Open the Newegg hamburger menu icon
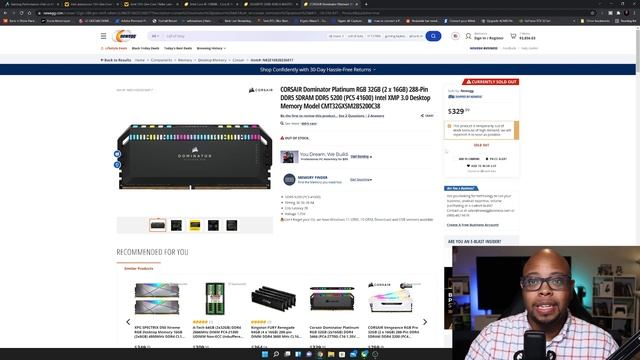Image resolution: width=640 pixels, height=360 pixels. tap(103, 36)
